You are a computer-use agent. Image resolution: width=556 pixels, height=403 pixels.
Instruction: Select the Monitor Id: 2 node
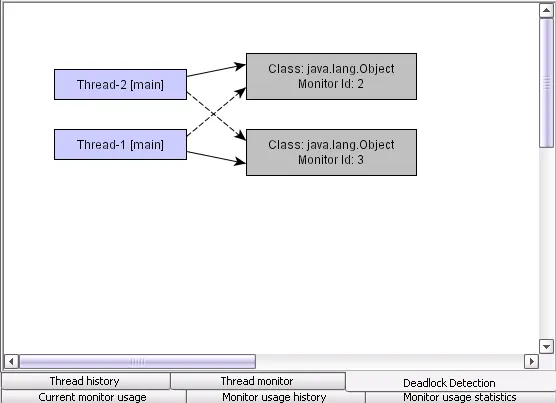click(332, 76)
